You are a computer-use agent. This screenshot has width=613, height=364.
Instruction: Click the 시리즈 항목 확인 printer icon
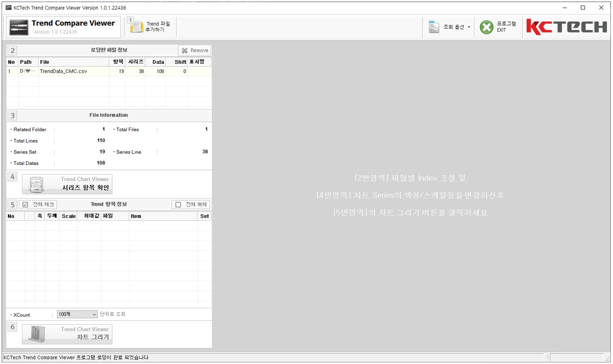(x=36, y=185)
